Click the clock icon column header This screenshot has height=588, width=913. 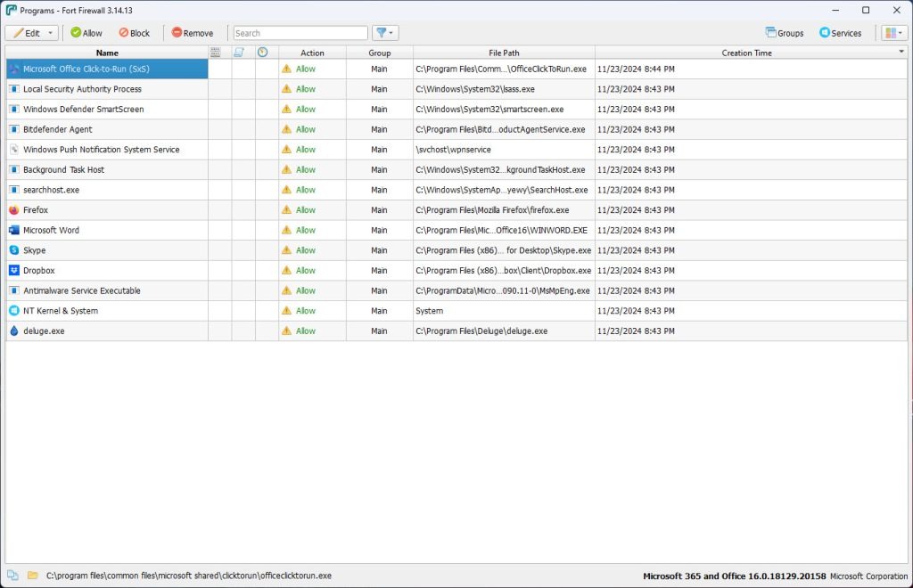(x=262, y=53)
